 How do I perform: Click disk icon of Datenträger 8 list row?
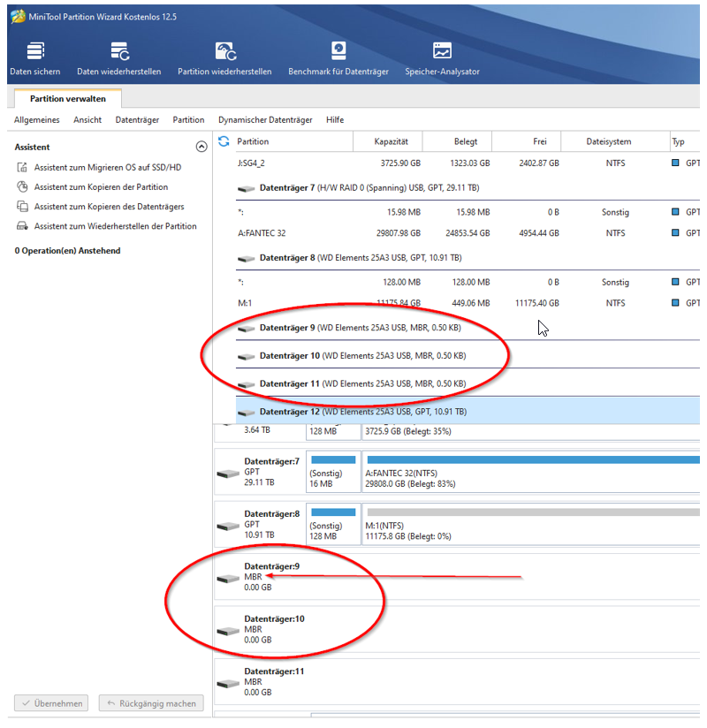(247, 259)
